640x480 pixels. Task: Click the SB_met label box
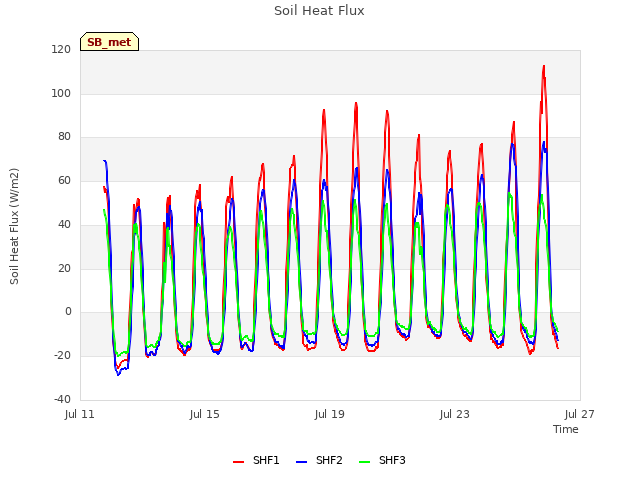pyautogui.click(x=109, y=42)
